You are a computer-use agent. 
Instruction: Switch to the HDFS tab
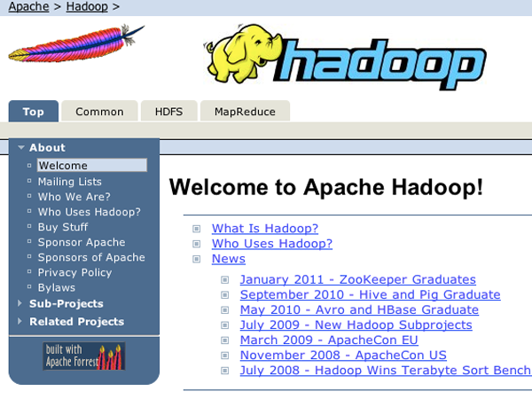coord(169,112)
